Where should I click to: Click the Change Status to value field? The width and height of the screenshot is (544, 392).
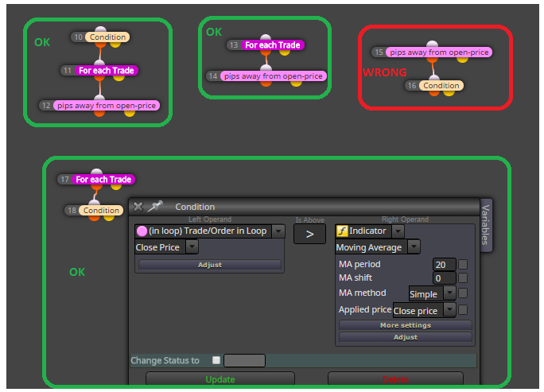pyautogui.click(x=244, y=360)
